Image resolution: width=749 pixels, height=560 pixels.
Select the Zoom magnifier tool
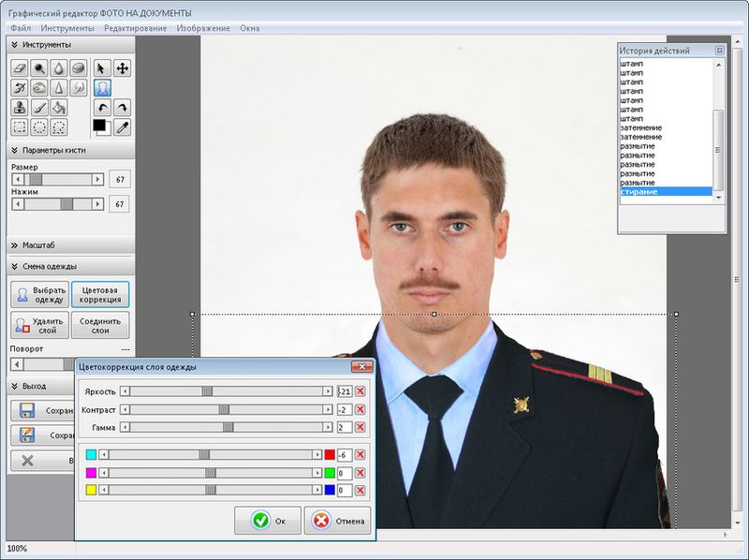pyautogui.click(x=40, y=67)
